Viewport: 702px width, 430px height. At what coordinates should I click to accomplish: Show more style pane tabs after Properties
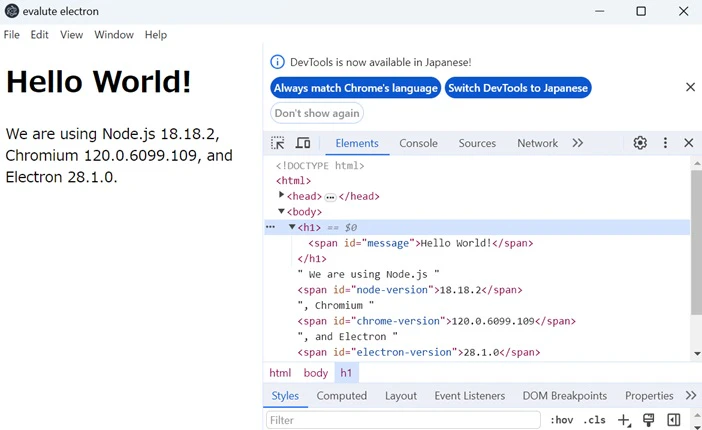[x=691, y=396]
